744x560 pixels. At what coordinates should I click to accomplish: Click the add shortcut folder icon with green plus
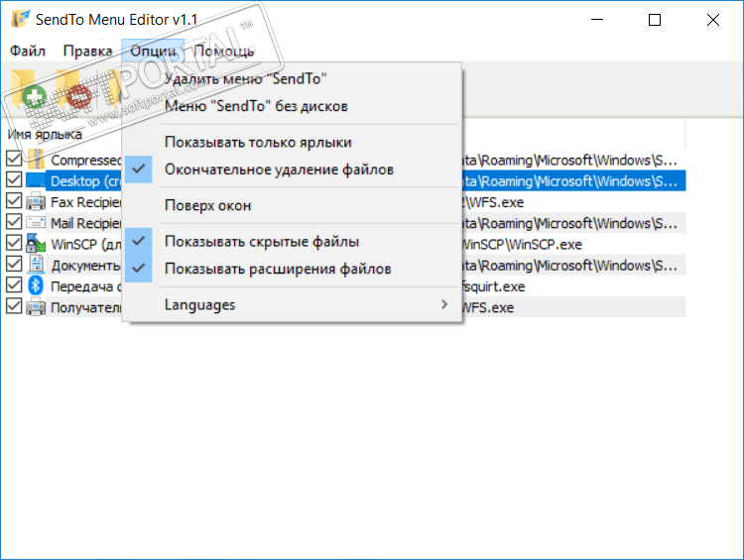click(30, 90)
